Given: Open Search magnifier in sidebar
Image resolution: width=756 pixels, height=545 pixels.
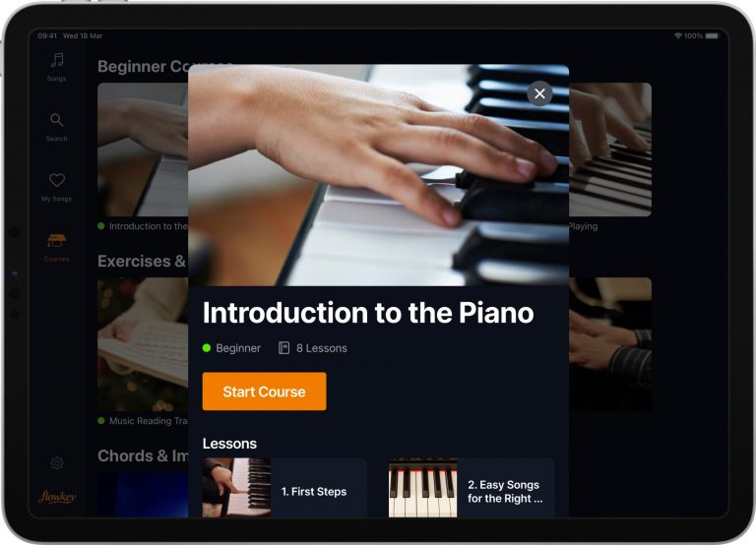Looking at the screenshot, I should pyautogui.click(x=56, y=119).
